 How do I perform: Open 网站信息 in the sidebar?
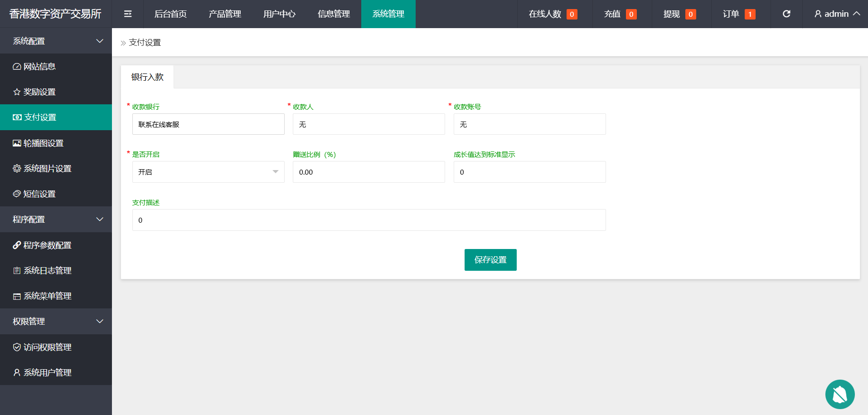pos(56,67)
